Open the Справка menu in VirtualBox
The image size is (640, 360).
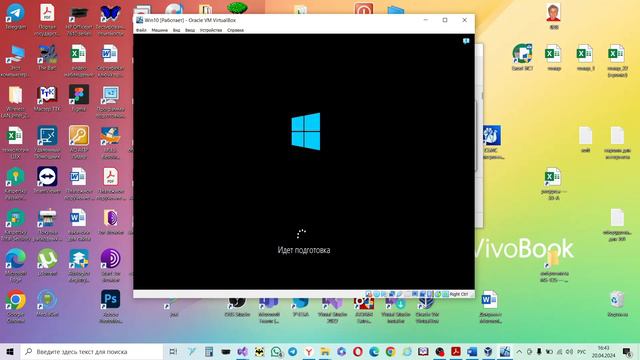[236, 30]
